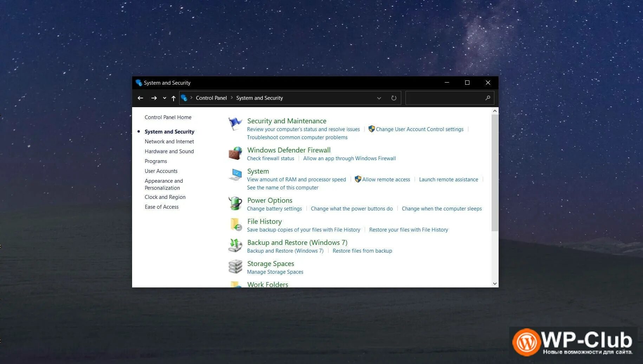Image resolution: width=643 pixels, height=364 pixels.
Task: Click the UAC shield beside Change User Account Control
Action: (371, 129)
